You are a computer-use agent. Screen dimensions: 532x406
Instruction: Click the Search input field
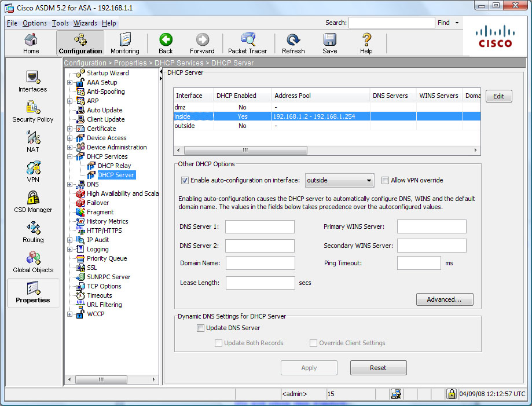tap(391, 23)
